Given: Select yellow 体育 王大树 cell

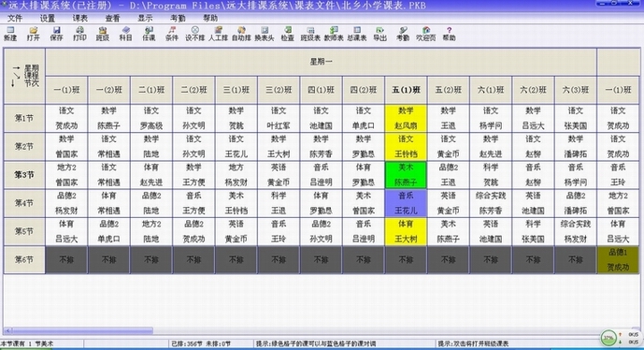Looking at the screenshot, I should click(x=406, y=231).
